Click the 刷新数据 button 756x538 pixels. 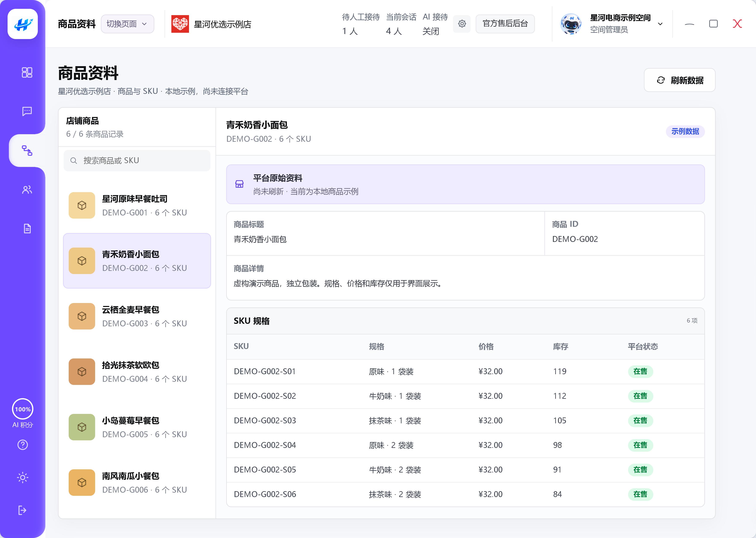[x=680, y=80]
